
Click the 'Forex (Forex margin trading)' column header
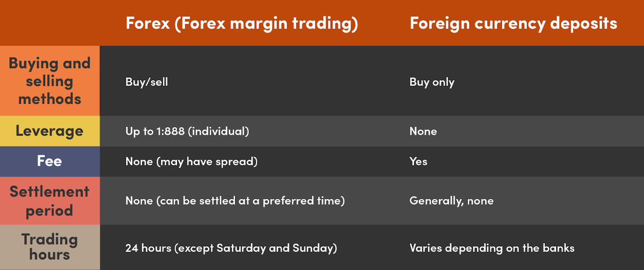coord(241,23)
